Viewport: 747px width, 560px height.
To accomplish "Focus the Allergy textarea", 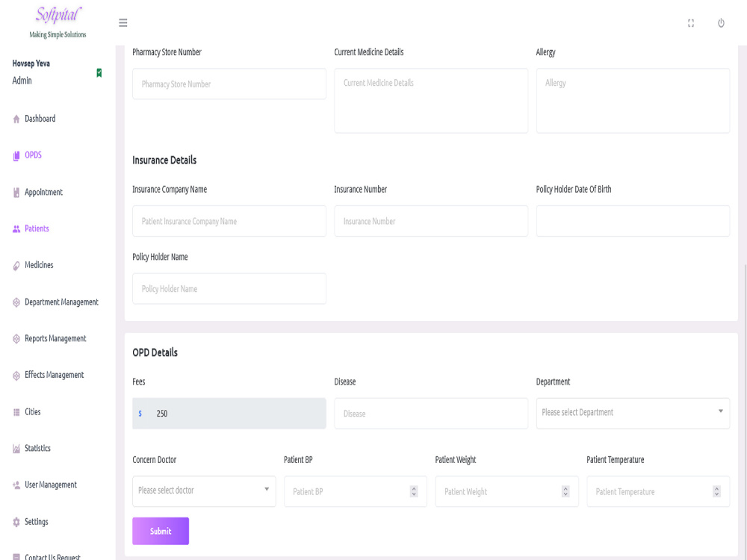I will click(633, 101).
